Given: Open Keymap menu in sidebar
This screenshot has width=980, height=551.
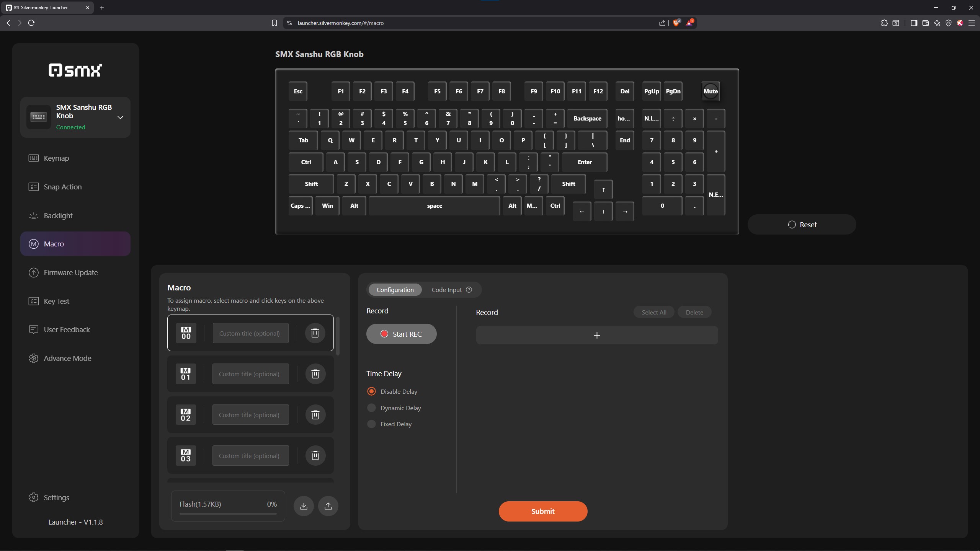Looking at the screenshot, I should point(56,158).
